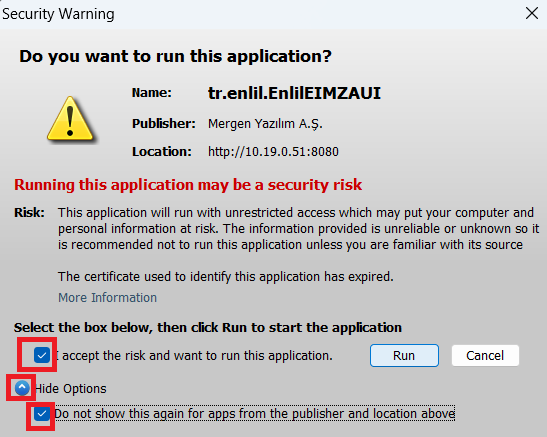Click the publisher name Mergen Yazılım A.Ş.
Screen dimensions: 547x437
265,124
